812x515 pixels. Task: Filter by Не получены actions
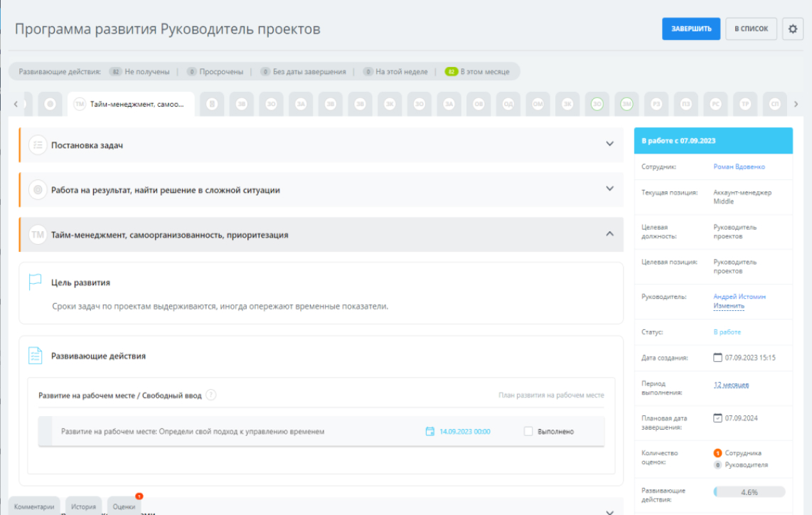click(x=139, y=72)
